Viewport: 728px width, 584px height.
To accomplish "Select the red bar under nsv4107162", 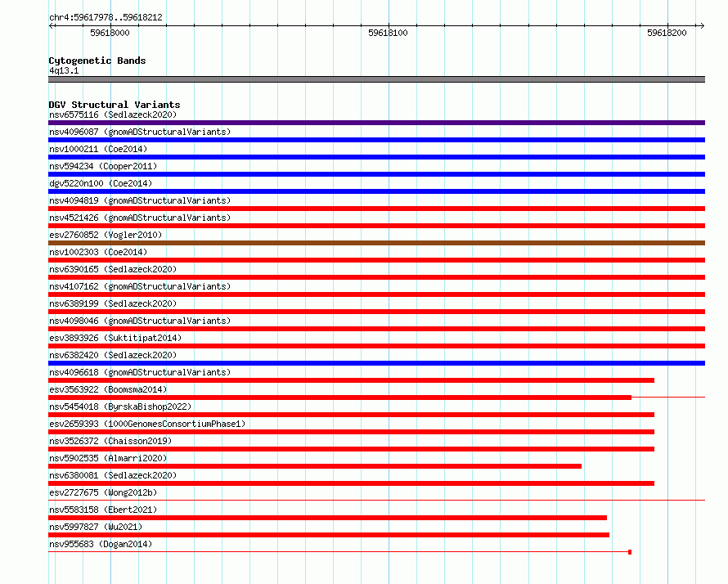I will [376, 294].
